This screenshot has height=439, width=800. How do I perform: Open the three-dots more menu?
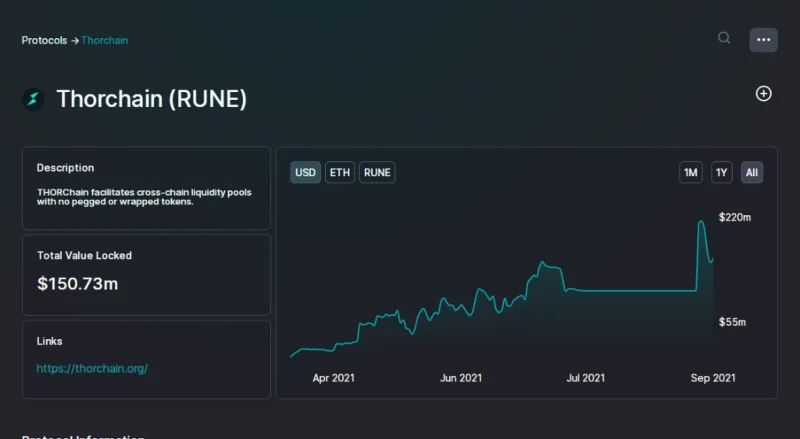coord(763,40)
